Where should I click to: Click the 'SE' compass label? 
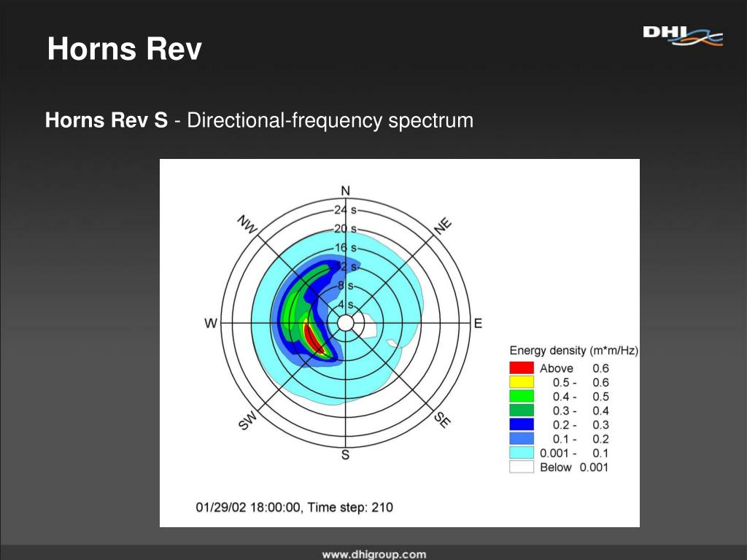pos(442,420)
